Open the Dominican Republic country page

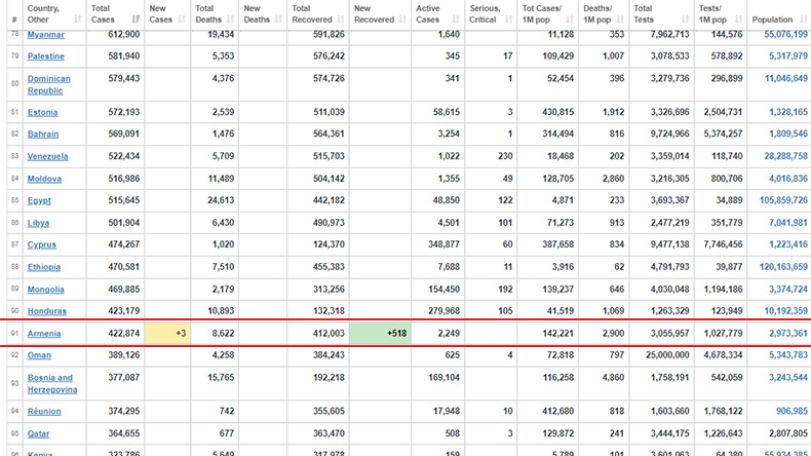[49, 85]
